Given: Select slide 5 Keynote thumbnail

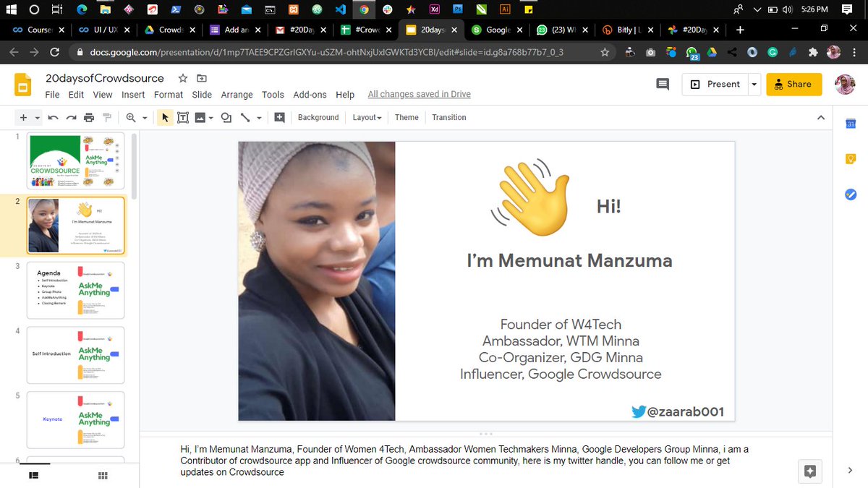Looking at the screenshot, I should [76, 420].
